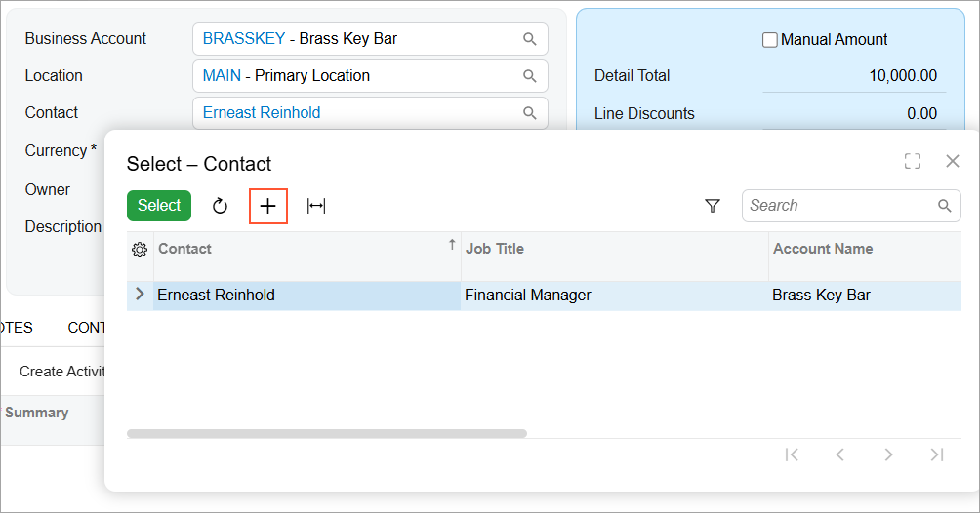Click the Location field search icon
The width and height of the screenshot is (980, 513).
(x=530, y=76)
